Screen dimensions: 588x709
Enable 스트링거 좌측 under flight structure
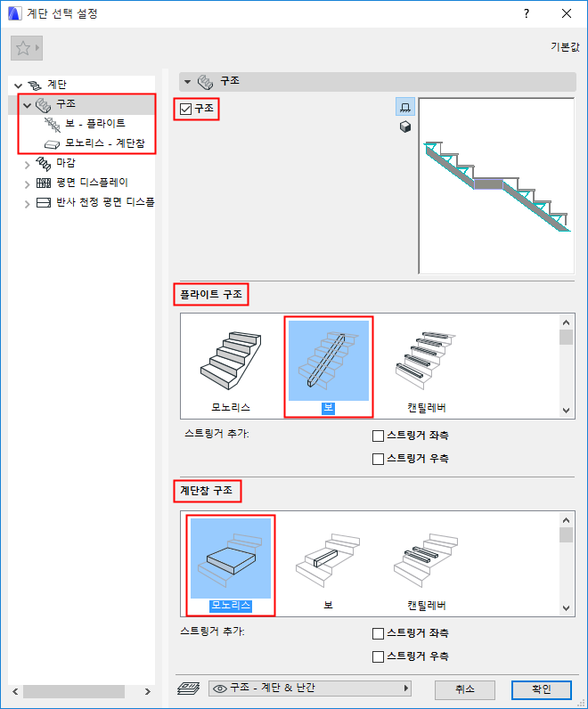378,436
